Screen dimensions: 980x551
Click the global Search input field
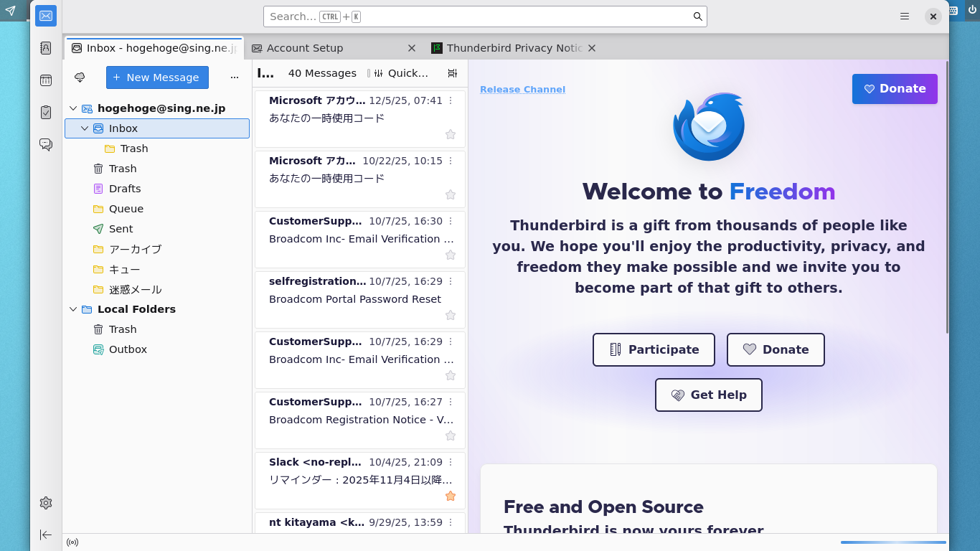pyautogui.click(x=485, y=17)
